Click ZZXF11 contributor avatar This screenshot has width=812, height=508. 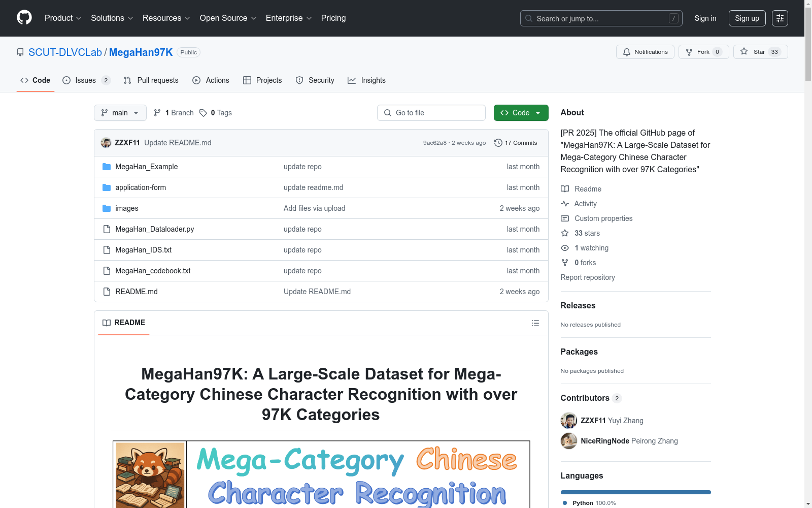(x=569, y=421)
